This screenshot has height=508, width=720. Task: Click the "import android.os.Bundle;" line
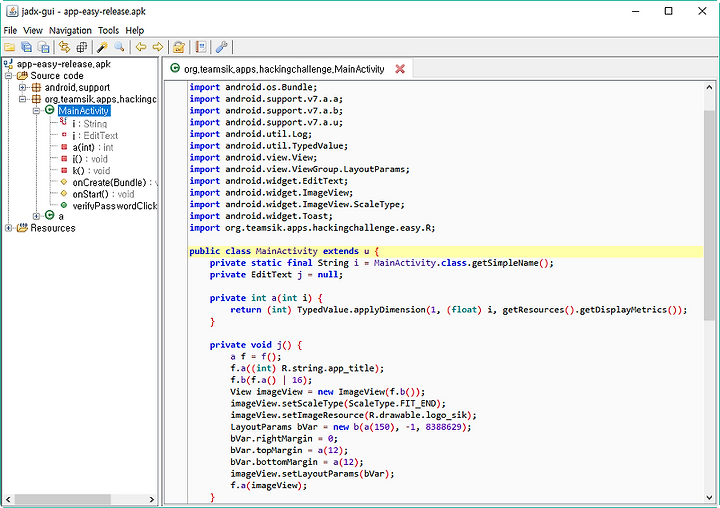click(x=253, y=87)
